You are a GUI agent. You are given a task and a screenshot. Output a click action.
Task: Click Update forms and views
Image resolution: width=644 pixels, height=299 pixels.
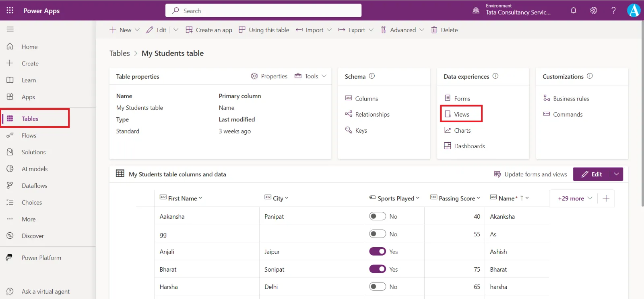(x=530, y=174)
